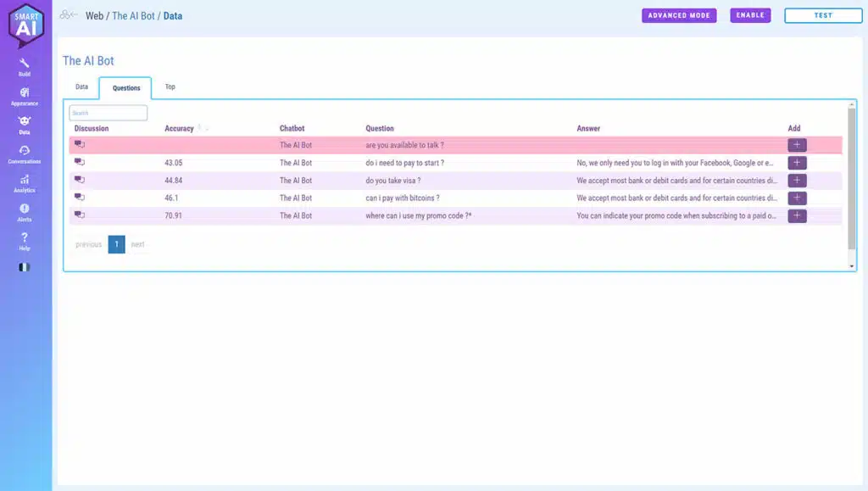Switch to the Data tab
868x491 pixels.
pyautogui.click(x=81, y=86)
